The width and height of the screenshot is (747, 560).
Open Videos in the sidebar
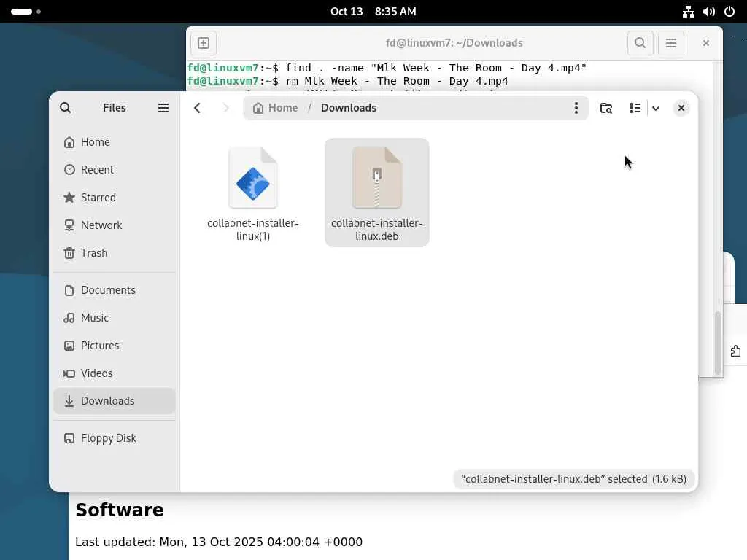coord(115,373)
